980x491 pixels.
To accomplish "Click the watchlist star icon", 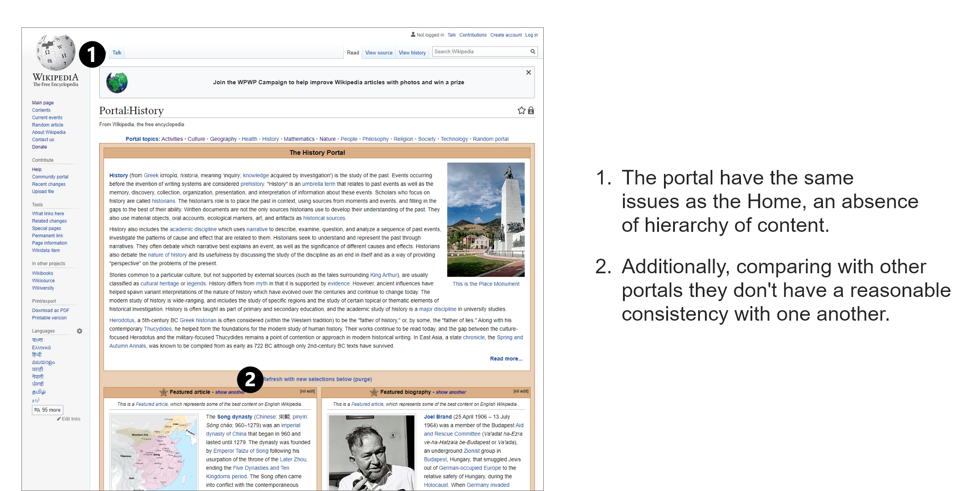I will 521,111.
